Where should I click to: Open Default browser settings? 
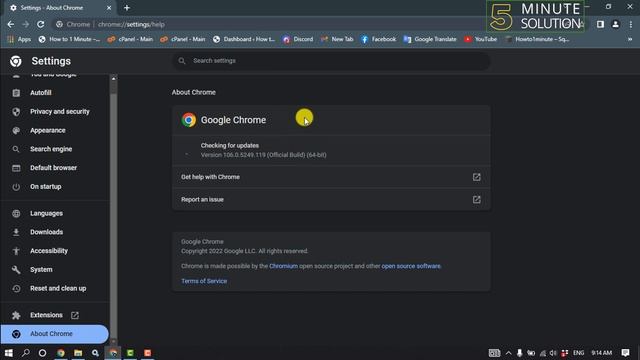(53, 168)
